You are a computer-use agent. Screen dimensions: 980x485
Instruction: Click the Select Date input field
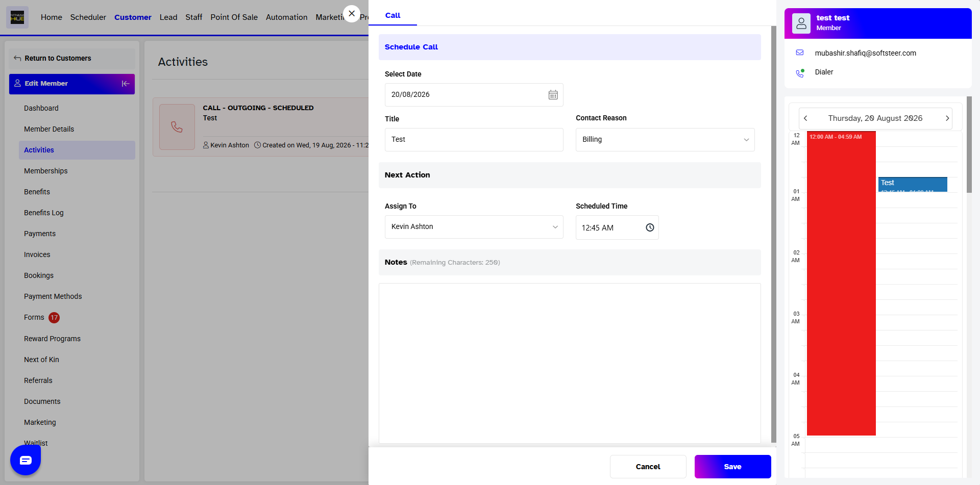point(474,95)
